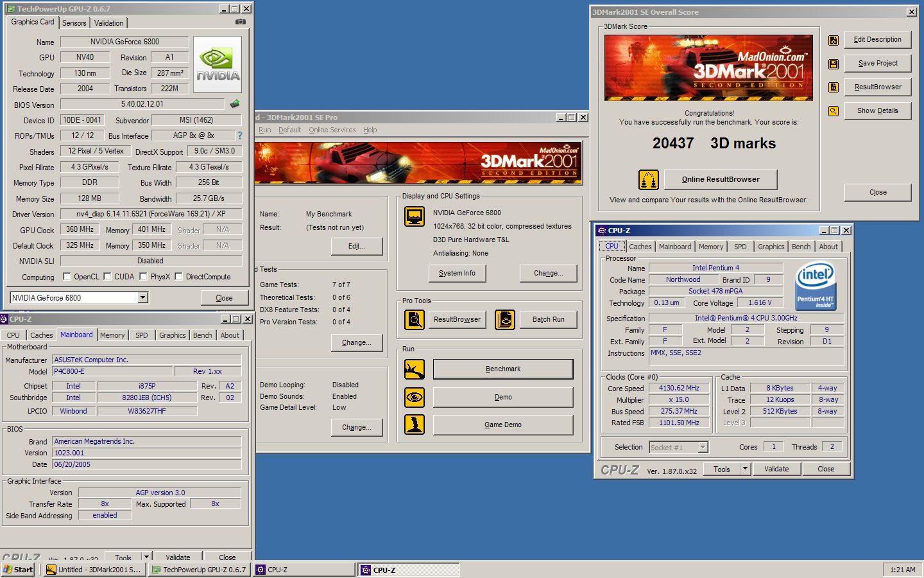The width and height of the screenshot is (924, 578).
Task: Click the CPU-Z title bar icon in the right window
Action: 602,231
